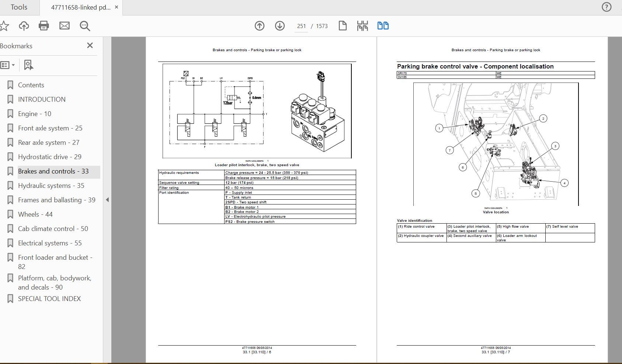Send file by email envelope icon

pos(65,26)
